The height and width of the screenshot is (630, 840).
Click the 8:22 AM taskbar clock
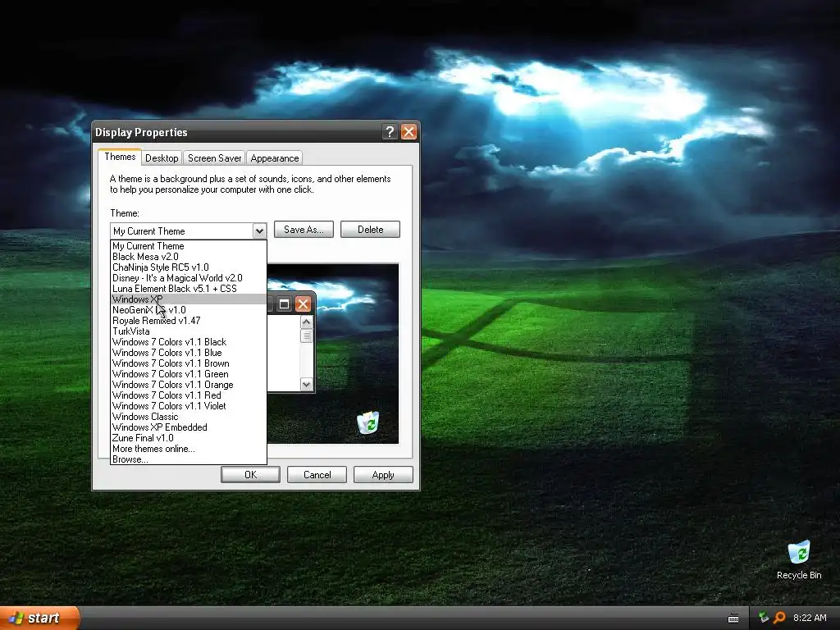tap(810, 618)
